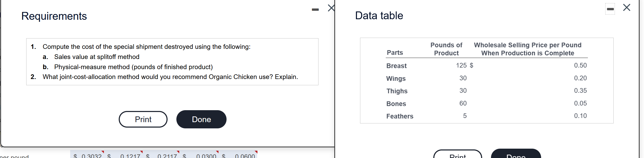Select the answer cell showing 0.0600
Viewport: 644px width, 158px height.
(x=244, y=156)
